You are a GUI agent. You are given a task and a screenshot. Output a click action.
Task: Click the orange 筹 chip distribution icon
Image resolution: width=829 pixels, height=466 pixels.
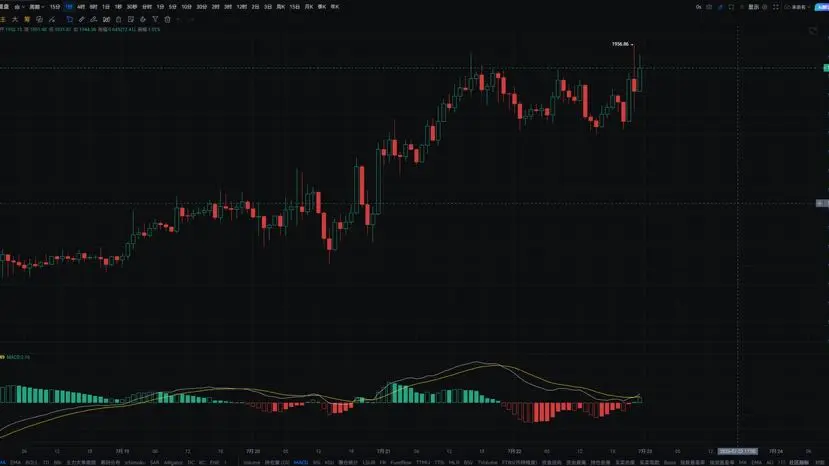[27, 19]
